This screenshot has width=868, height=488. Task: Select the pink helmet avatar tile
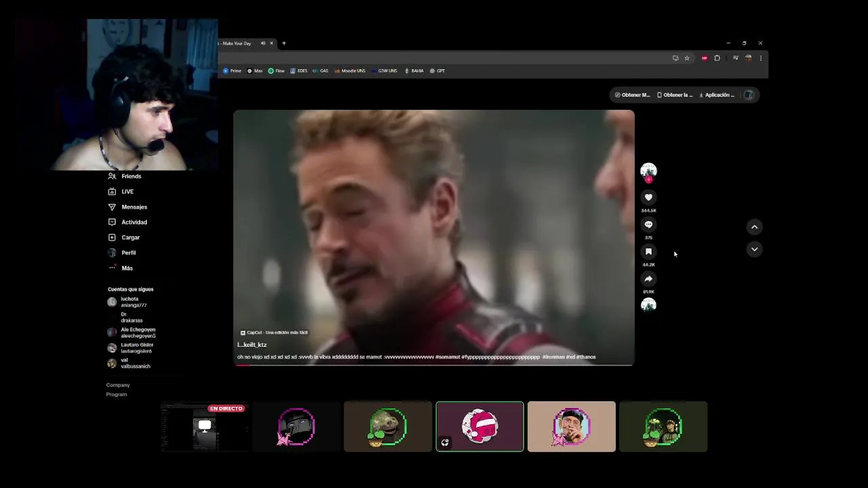tap(479, 427)
